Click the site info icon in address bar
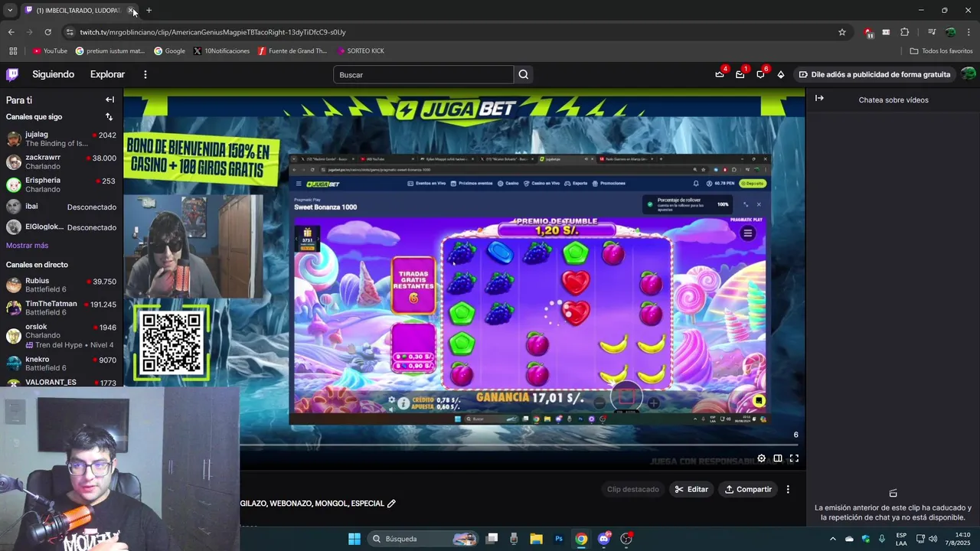Screen dimensions: 980x551 pyautogui.click(x=70, y=32)
